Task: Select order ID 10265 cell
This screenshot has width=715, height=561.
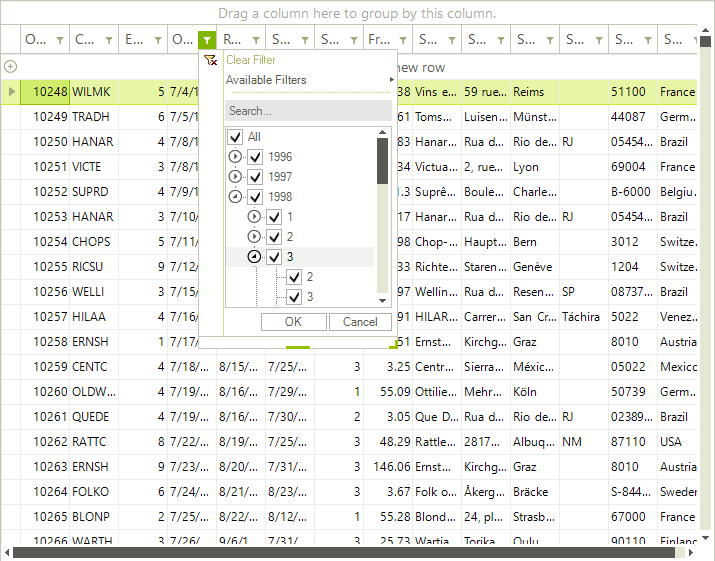Action: pyautogui.click(x=45, y=517)
